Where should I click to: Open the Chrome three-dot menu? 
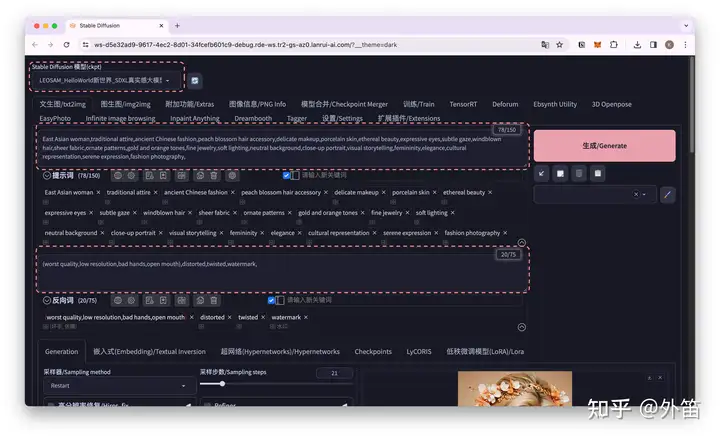[686, 45]
